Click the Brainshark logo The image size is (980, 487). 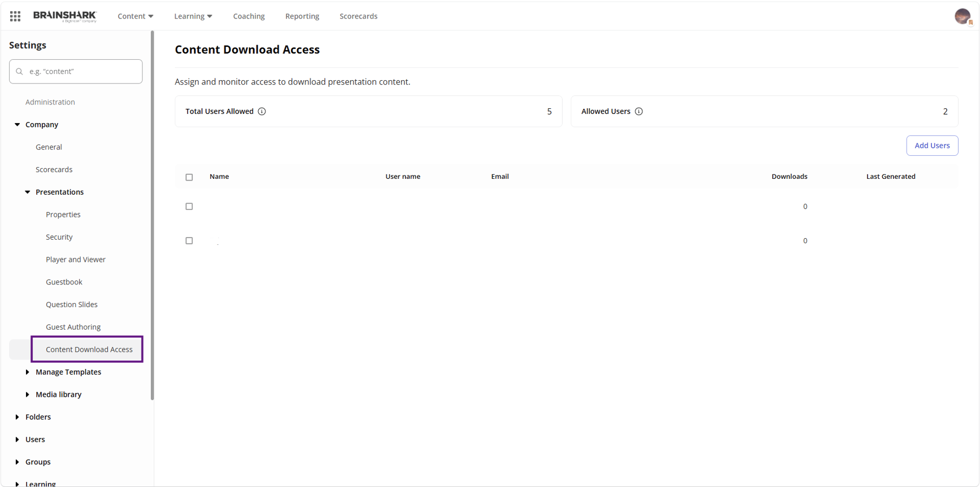point(65,16)
